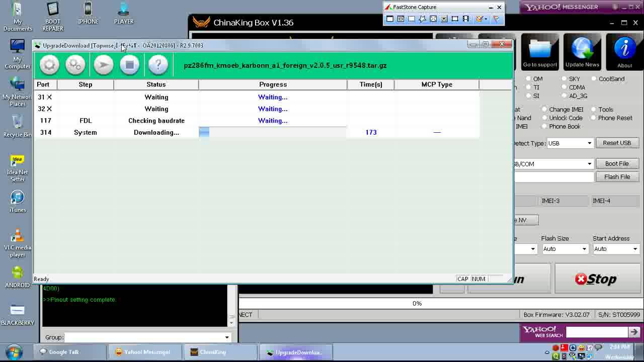
Task: Start downloading with the play icon
Action: (x=104, y=65)
